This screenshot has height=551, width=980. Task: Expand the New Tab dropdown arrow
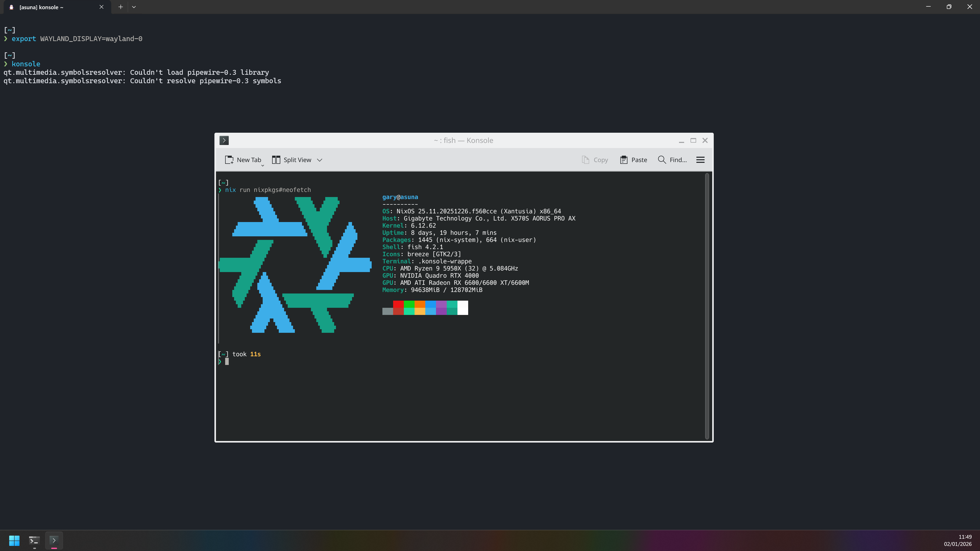click(x=262, y=165)
